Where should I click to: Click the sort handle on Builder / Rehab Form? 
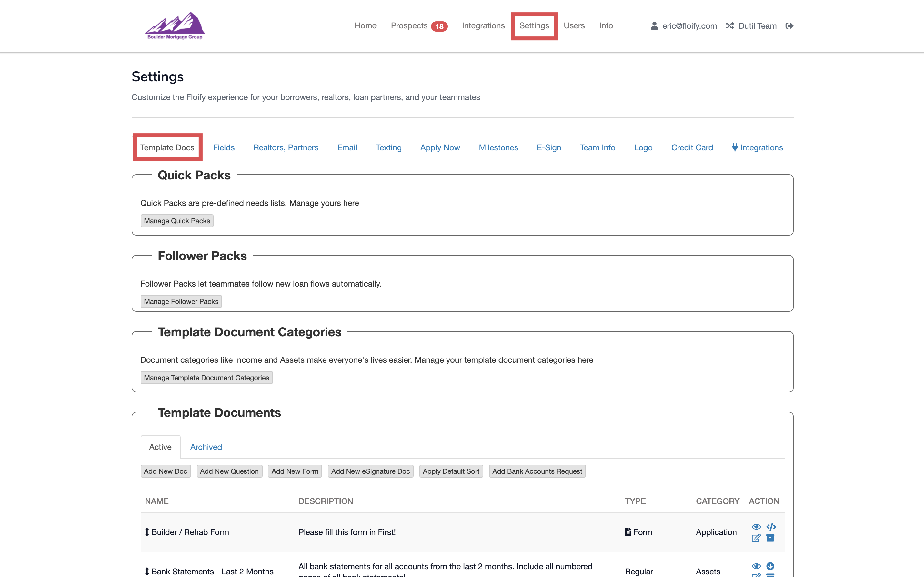(x=147, y=532)
